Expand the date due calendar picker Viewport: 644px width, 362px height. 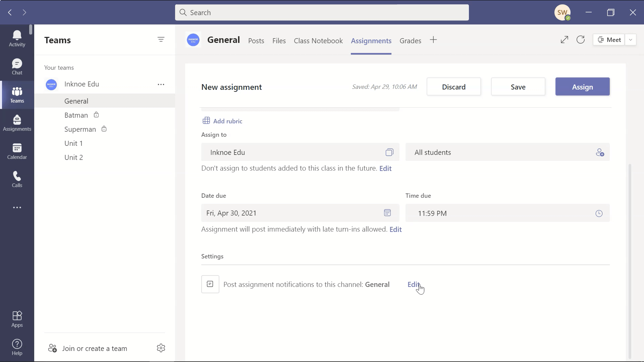pos(387,213)
